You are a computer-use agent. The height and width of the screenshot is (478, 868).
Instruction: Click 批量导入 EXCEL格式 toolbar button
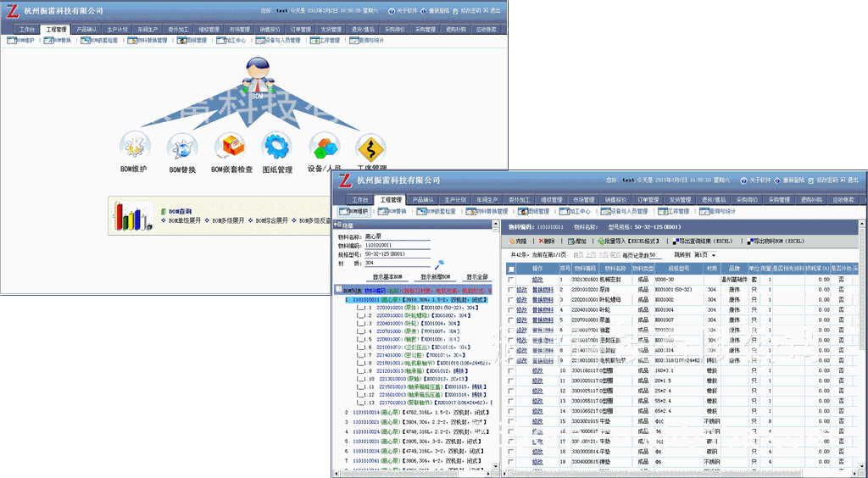point(628,242)
